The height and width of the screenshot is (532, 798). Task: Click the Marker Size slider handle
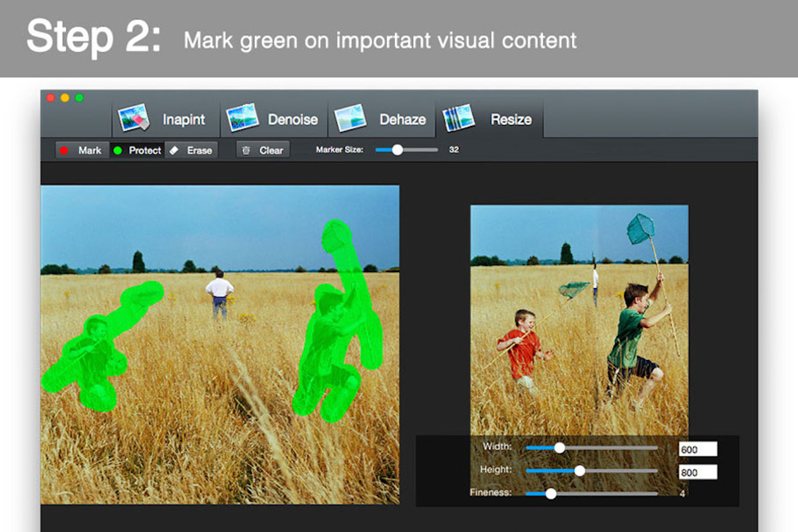point(397,150)
